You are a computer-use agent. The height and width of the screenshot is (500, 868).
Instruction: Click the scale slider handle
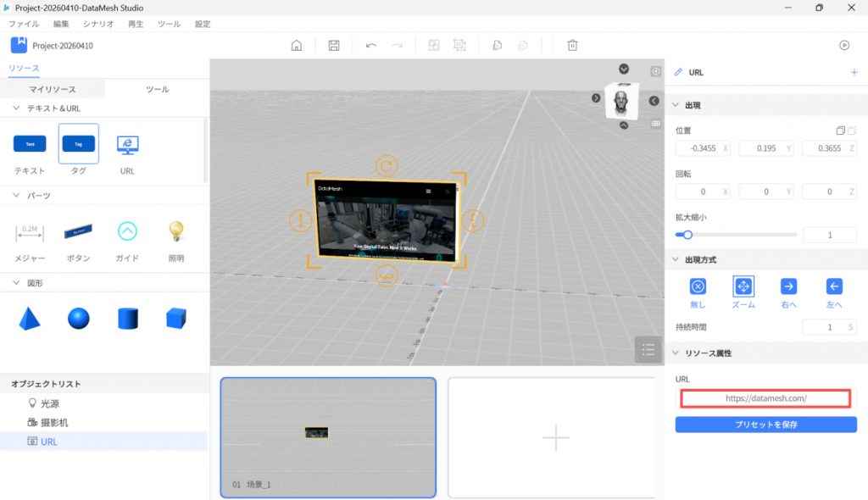[x=687, y=235]
